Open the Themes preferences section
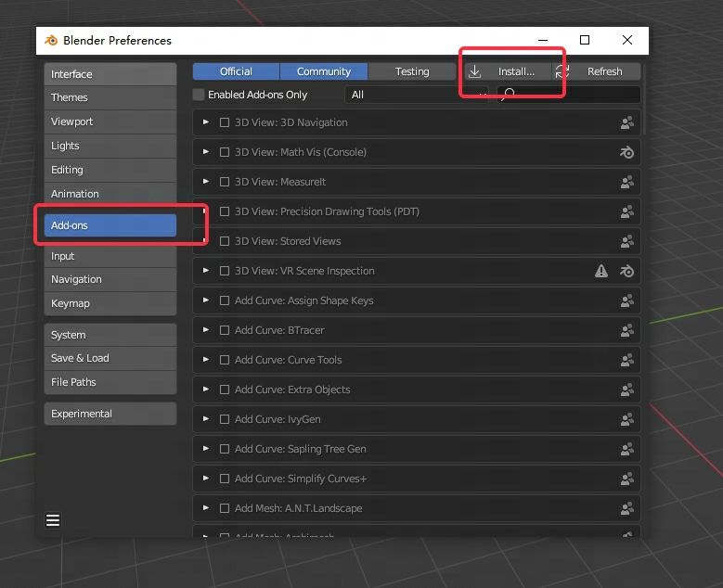Viewport: 723px width, 588px height. pos(110,97)
